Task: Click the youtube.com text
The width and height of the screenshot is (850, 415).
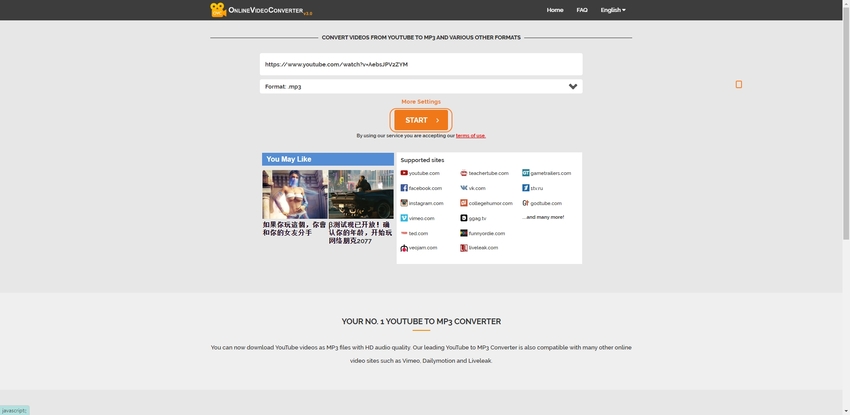Action: (x=424, y=173)
